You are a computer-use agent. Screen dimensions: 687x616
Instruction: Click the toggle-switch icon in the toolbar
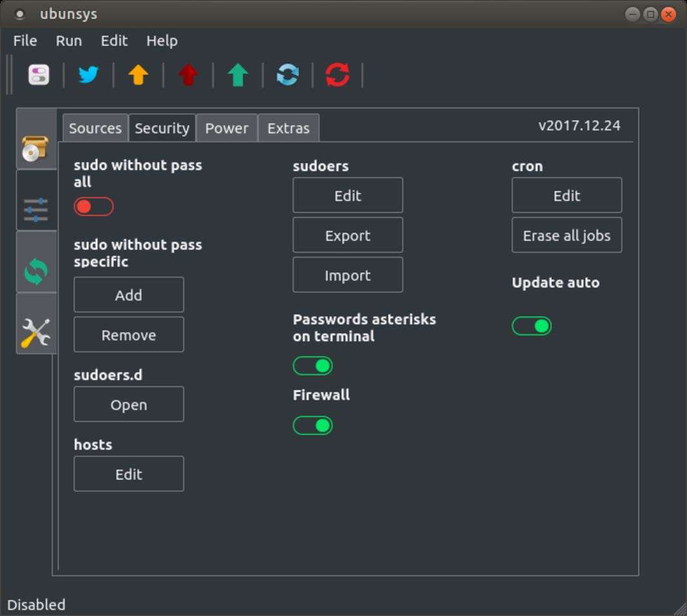[39, 75]
